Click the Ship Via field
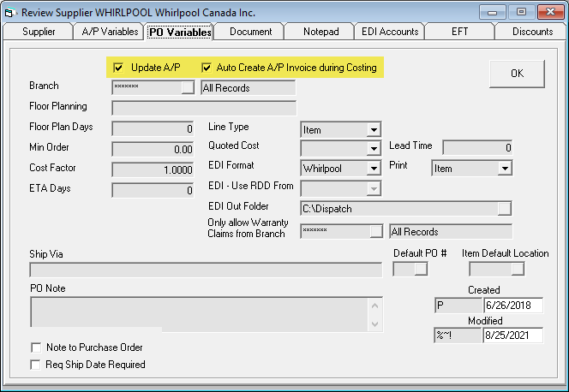Image resolution: width=569 pixels, height=392 pixels. (x=206, y=270)
